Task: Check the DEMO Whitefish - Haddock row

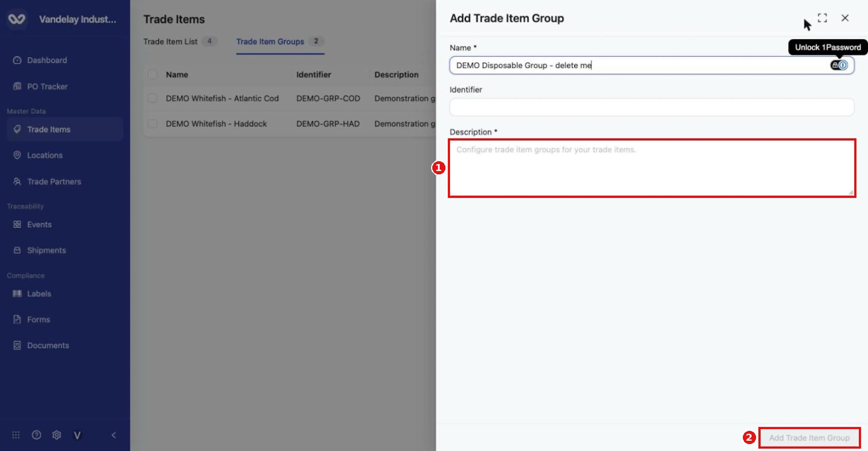Action: coord(152,124)
